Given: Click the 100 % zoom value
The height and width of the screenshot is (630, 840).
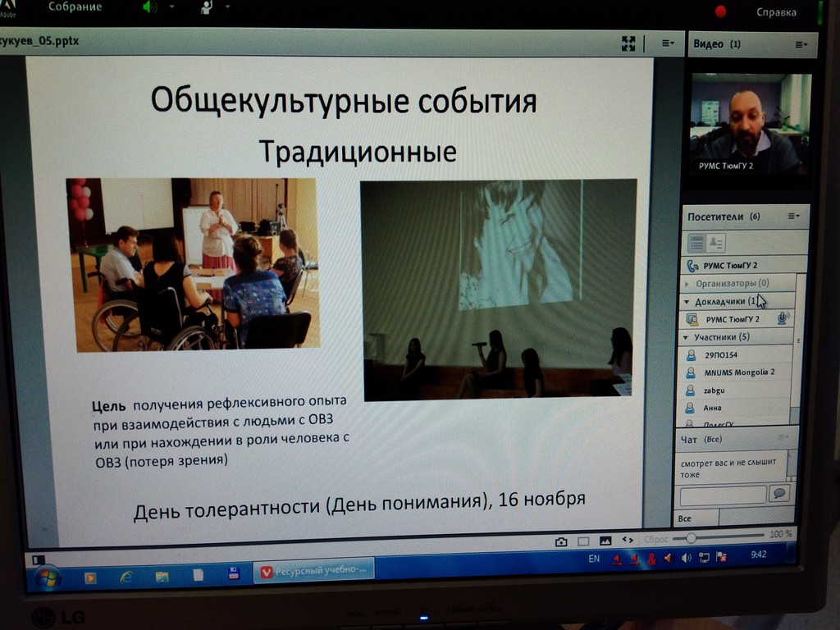Looking at the screenshot, I should tap(780, 534).
